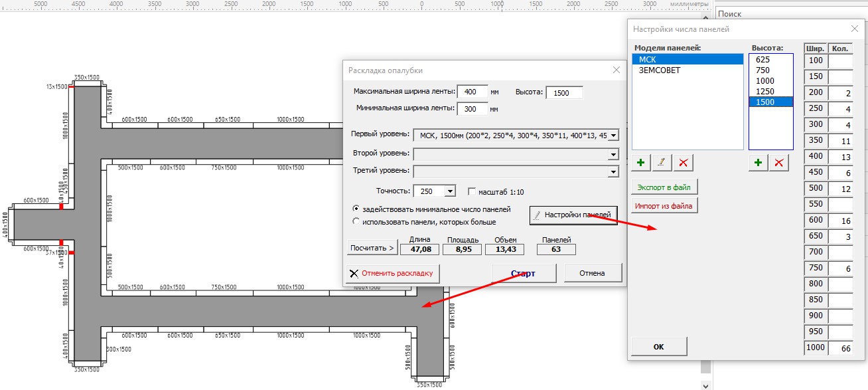Click Отменить раскладку button
The width and height of the screenshot is (868, 390).
[x=393, y=273]
